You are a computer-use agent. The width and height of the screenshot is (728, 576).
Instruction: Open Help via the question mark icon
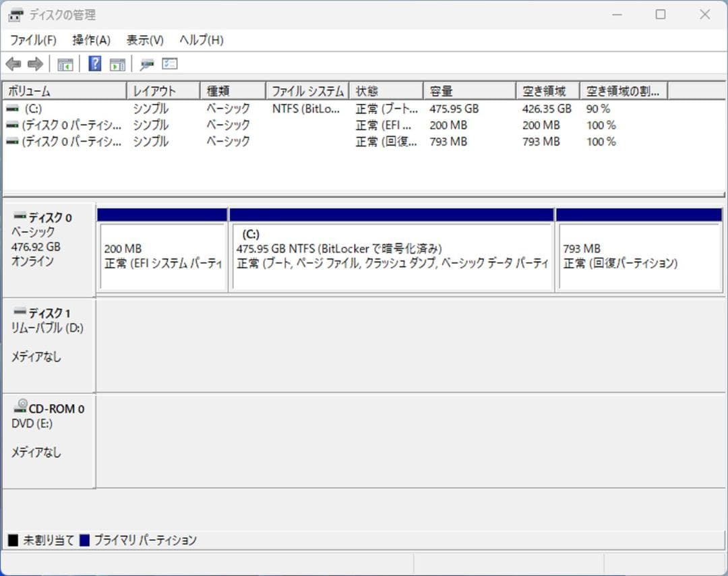[95, 63]
